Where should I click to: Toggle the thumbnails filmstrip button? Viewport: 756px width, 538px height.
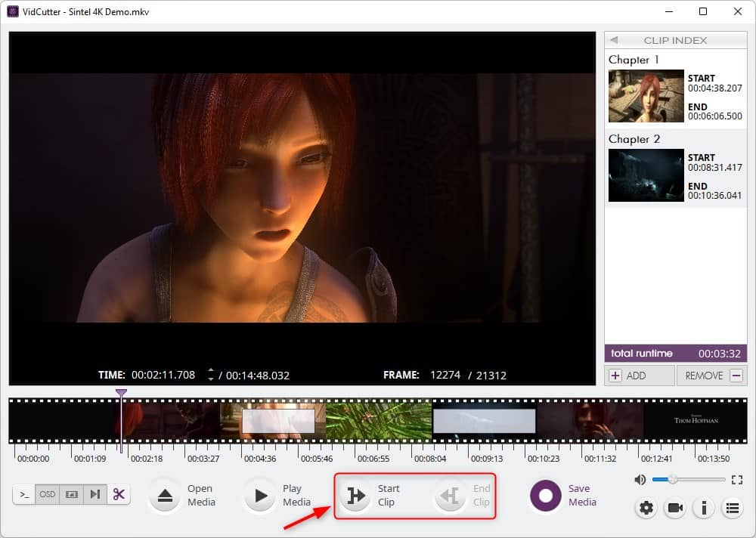pos(71,495)
